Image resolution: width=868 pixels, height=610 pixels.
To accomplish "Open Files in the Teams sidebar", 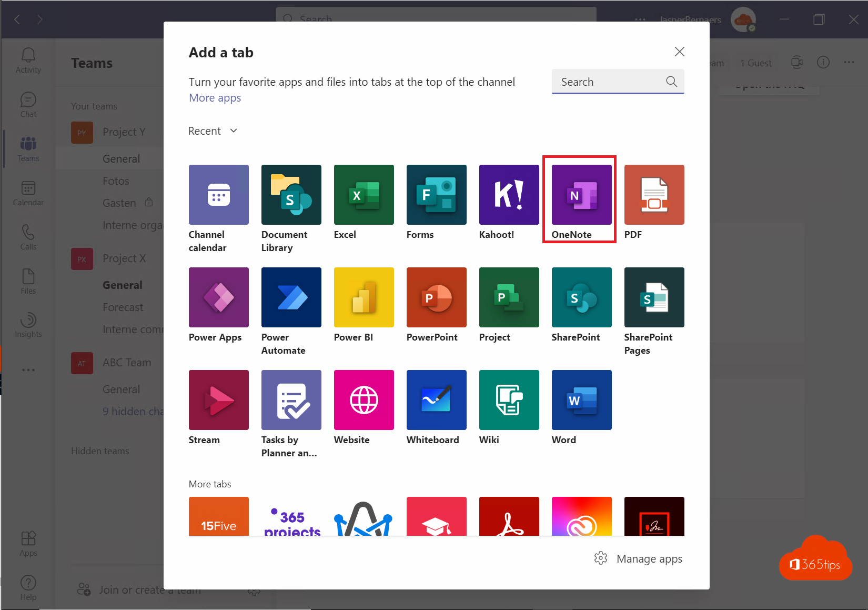I will 28,282.
